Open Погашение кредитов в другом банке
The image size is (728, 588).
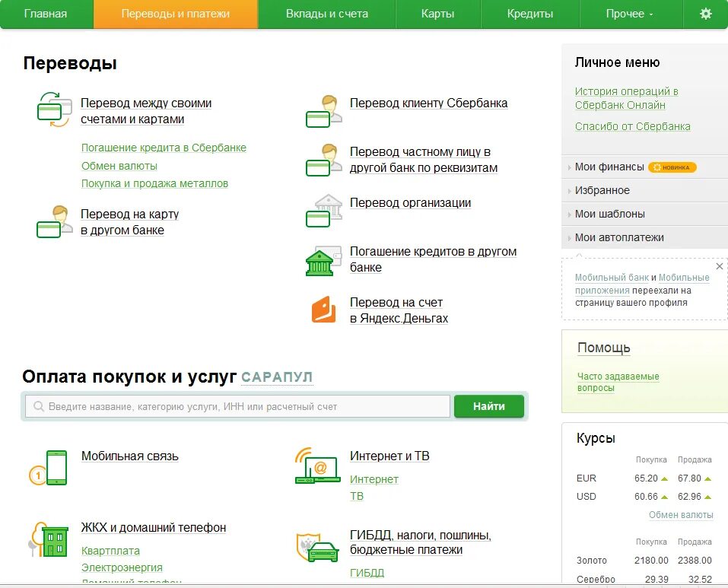[x=433, y=259]
